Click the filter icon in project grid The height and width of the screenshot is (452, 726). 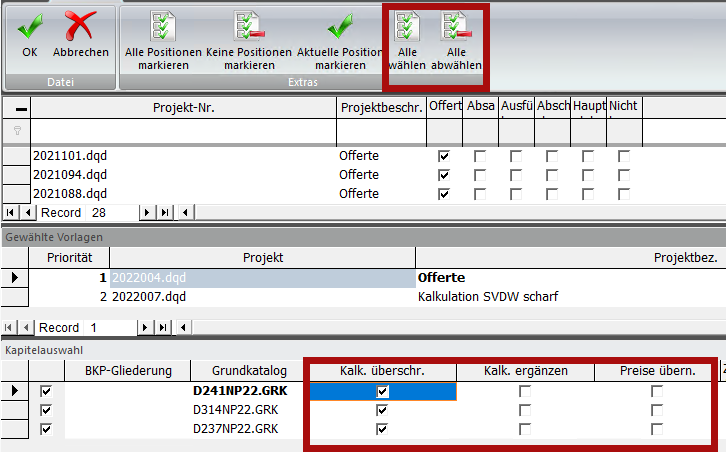pyautogui.click(x=16, y=132)
